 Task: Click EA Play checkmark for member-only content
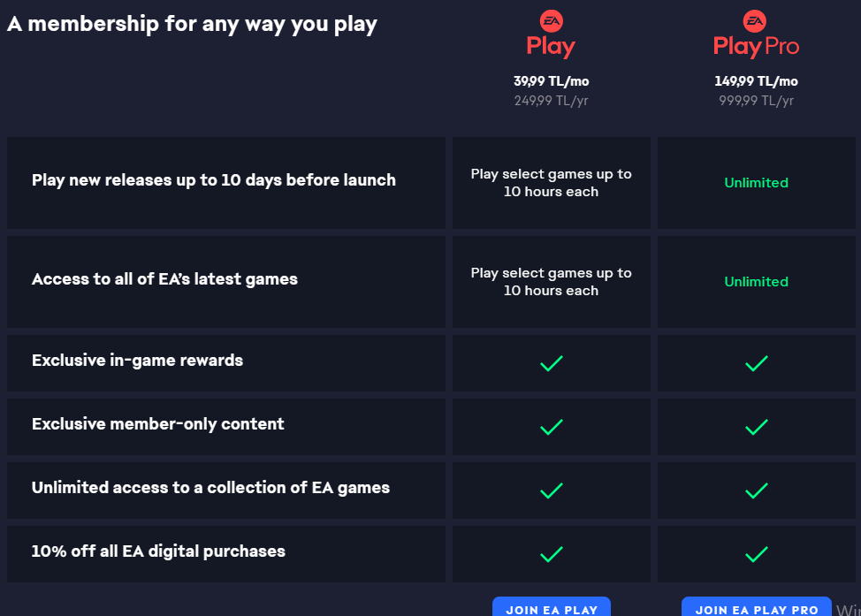[x=552, y=427]
